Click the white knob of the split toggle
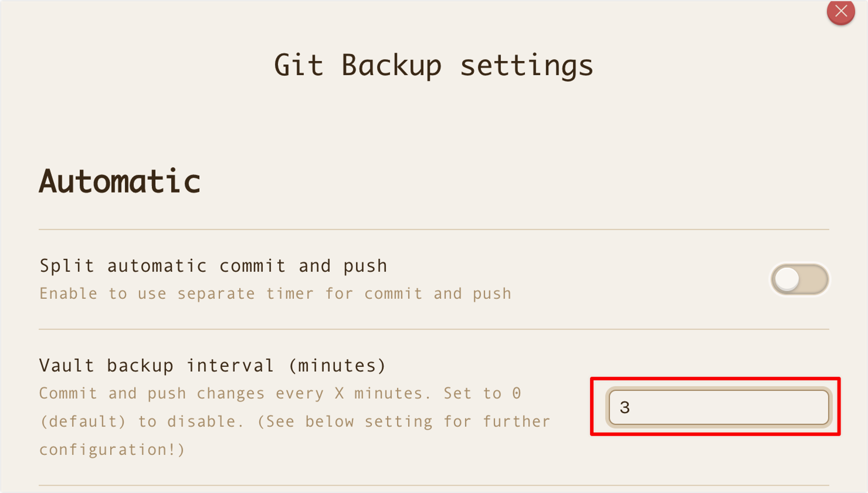 [x=787, y=279]
